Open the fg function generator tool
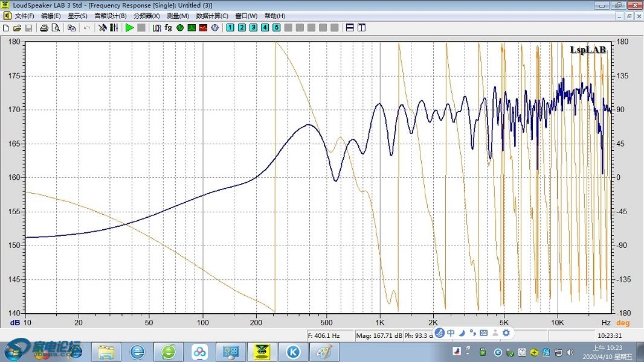 (x=168, y=28)
